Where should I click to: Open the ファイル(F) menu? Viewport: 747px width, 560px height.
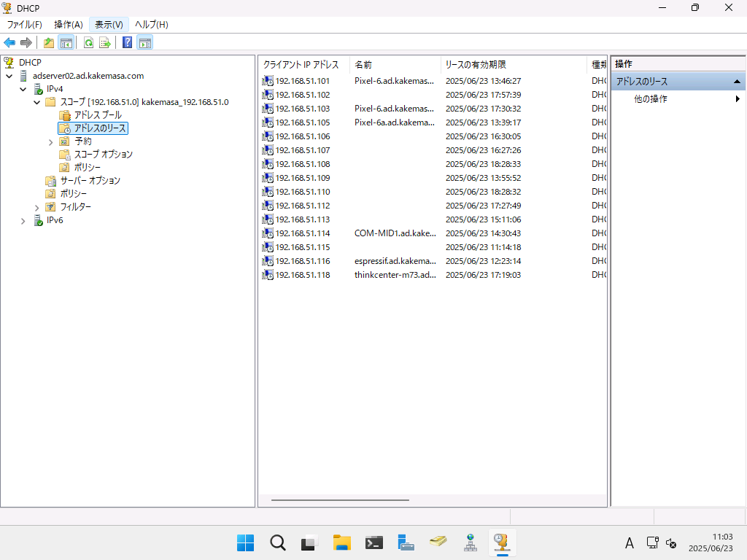point(24,25)
